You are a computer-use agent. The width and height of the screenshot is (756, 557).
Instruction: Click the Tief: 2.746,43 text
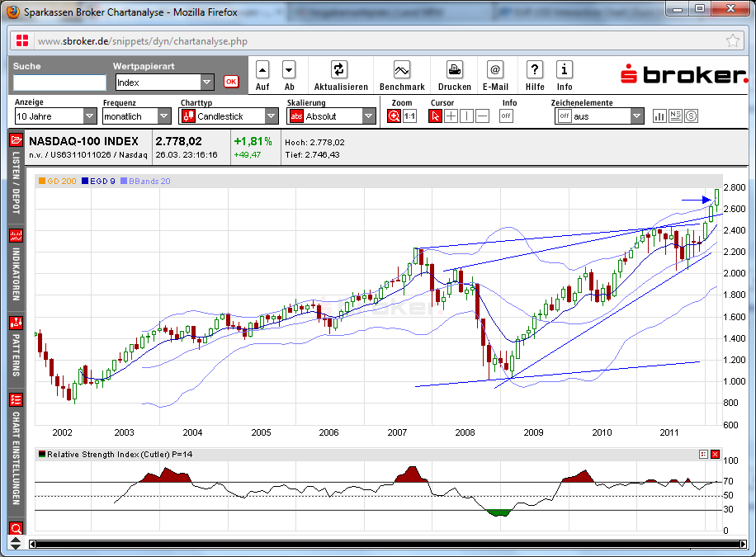click(x=312, y=155)
